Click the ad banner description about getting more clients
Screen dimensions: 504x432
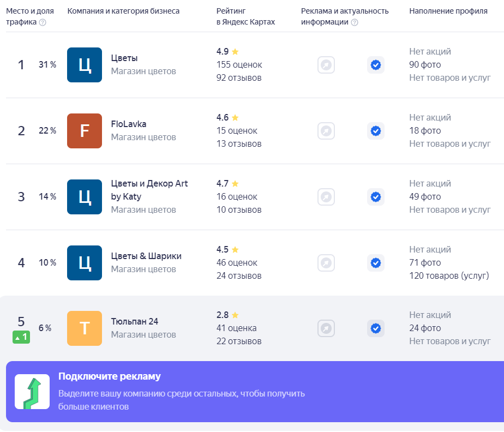[182, 400]
